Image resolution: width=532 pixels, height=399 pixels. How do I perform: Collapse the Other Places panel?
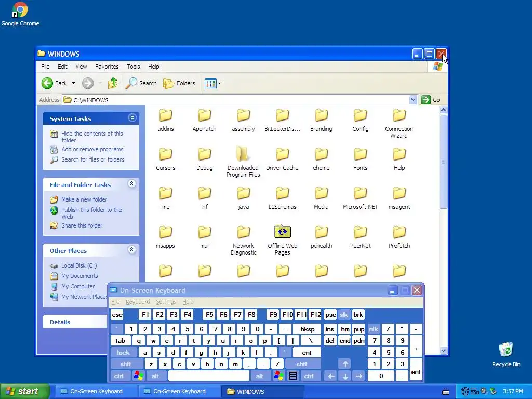click(x=131, y=250)
